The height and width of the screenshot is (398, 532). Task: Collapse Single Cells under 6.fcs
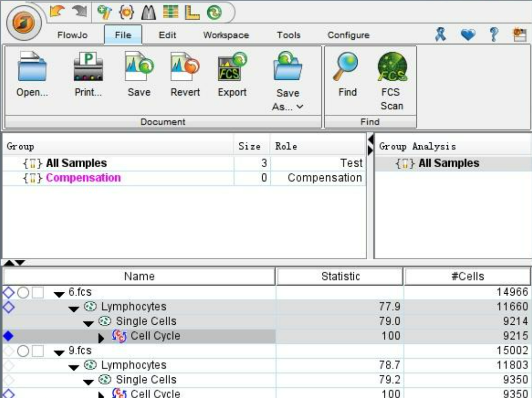[88, 324]
